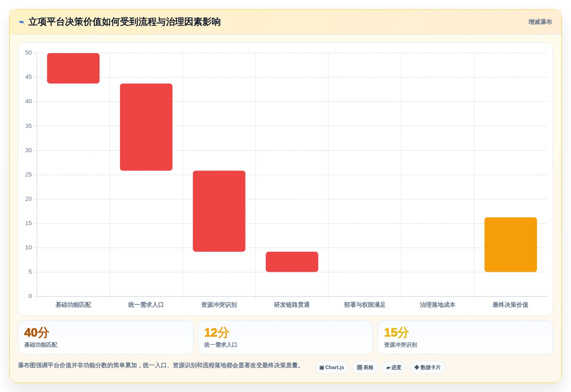Screen dimensions: 571x392
Task: Click the lightning icon beside the title
Action: pos(21,22)
